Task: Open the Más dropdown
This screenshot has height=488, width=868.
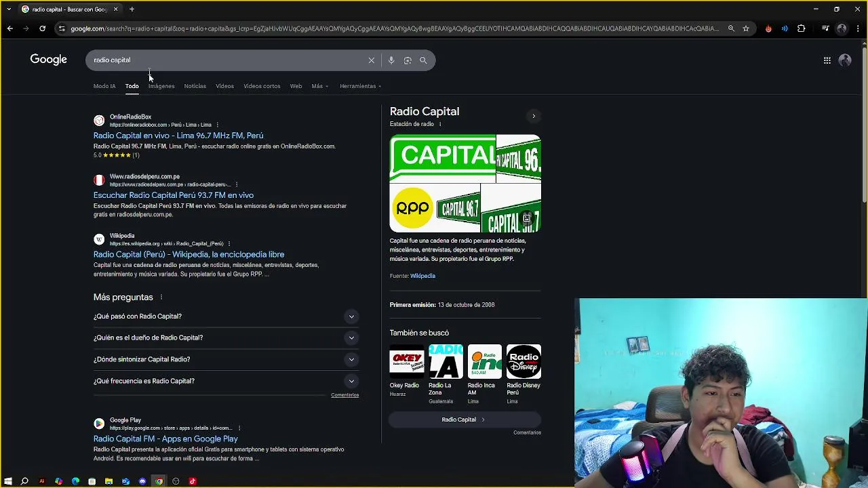Action: click(x=320, y=86)
